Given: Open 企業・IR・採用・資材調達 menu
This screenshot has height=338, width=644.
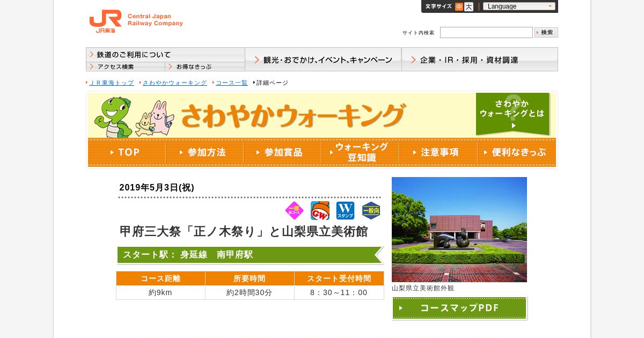Looking at the screenshot, I should [x=480, y=60].
